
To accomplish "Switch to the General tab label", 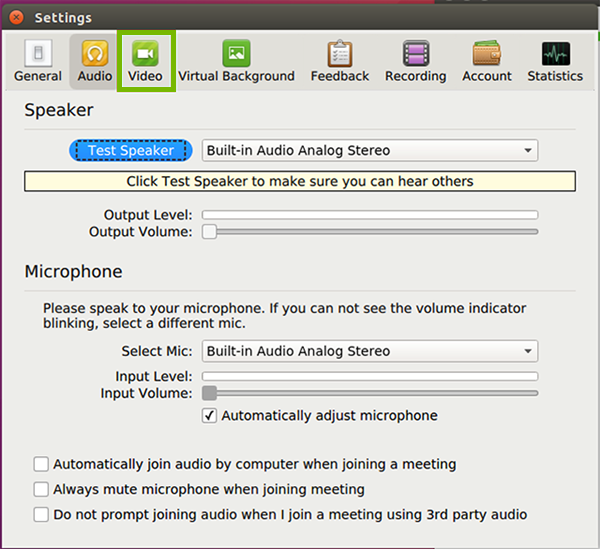I will [38, 76].
